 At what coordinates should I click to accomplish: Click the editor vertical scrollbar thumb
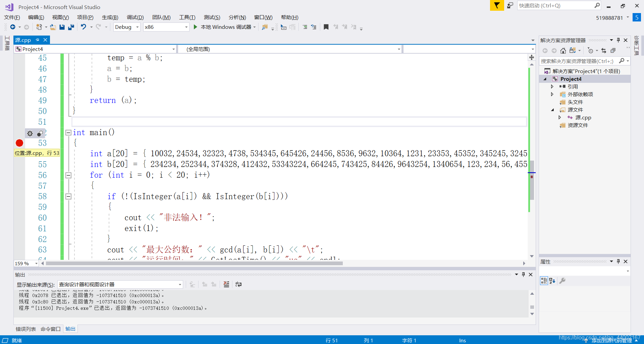532,180
